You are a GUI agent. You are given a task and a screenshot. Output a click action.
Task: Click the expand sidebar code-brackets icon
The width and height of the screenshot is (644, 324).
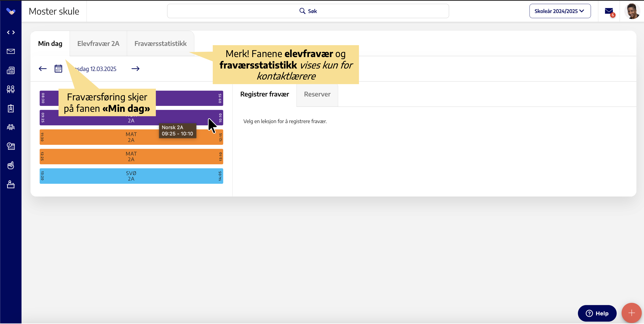tap(11, 33)
